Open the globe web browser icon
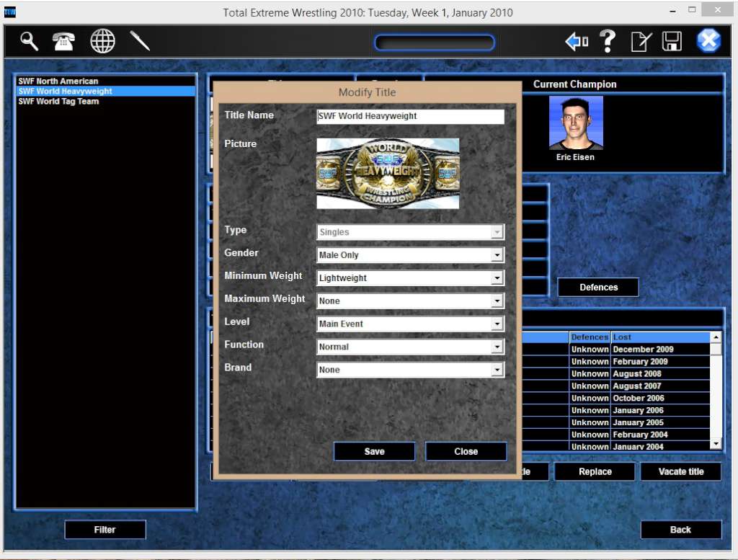The width and height of the screenshot is (738, 560). [102, 41]
